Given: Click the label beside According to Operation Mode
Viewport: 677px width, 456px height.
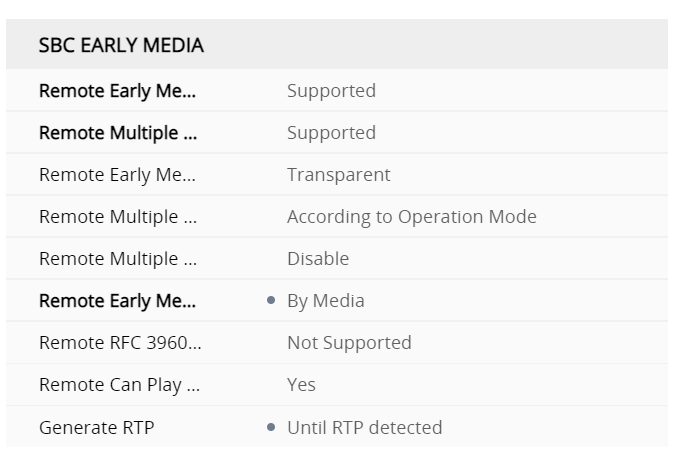Looking at the screenshot, I should [x=118, y=217].
